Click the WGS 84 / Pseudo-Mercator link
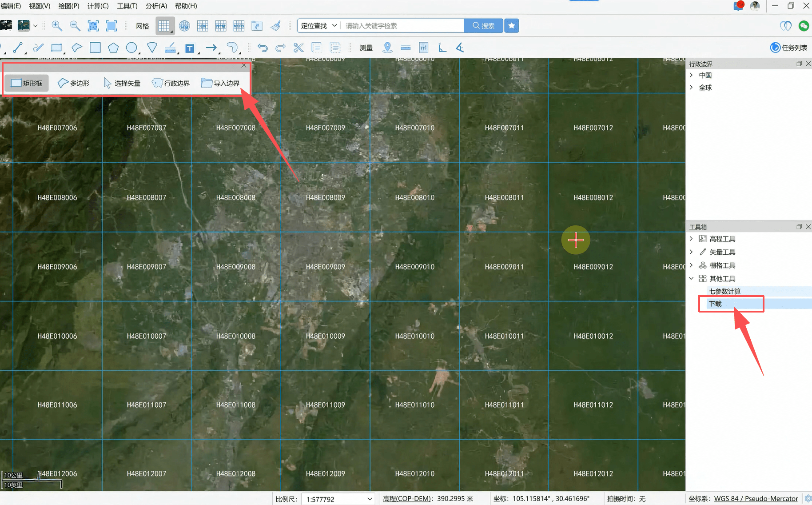 pos(756,499)
